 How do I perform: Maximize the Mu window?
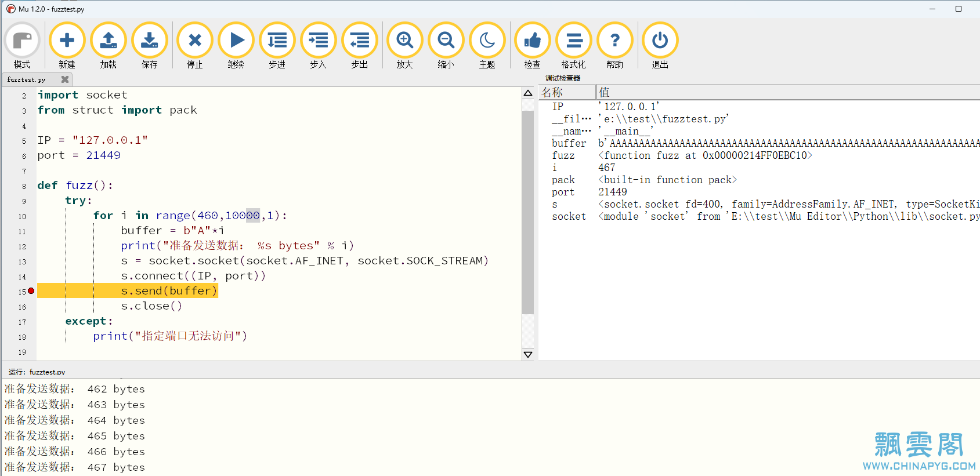click(959, 9)
